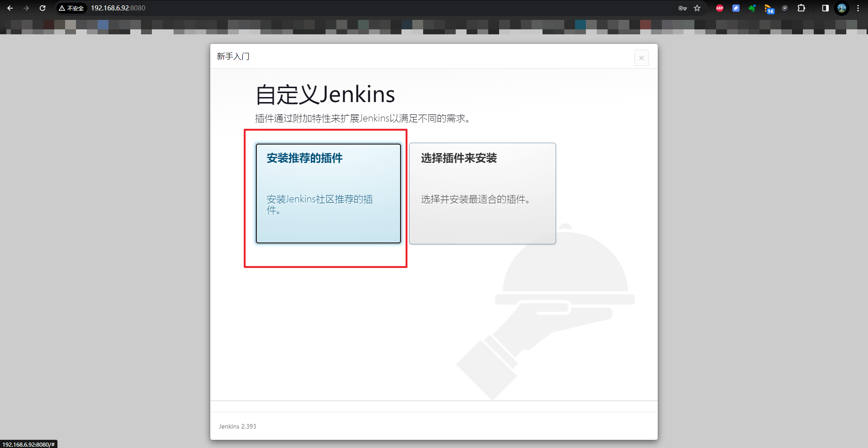
Task: Bookmark this page with the star icon
Action: (697, 8)
